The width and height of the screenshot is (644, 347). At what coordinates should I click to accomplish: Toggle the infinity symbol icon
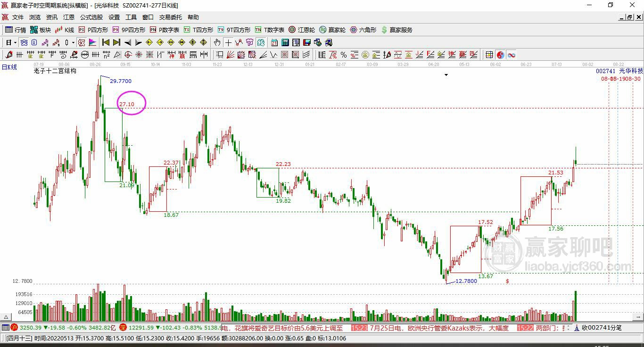pyautogui.click(x=511, y=55)
